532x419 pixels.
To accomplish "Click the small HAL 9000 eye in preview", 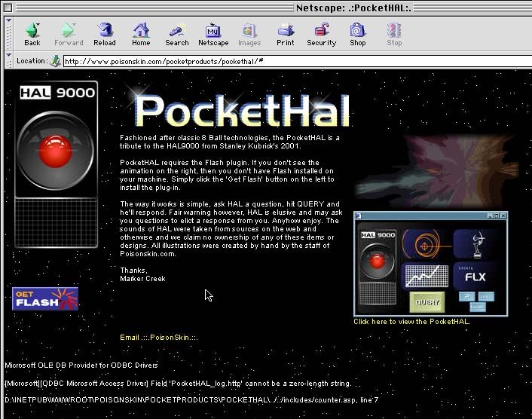I will pyautogui.click(x=378, y=261).
